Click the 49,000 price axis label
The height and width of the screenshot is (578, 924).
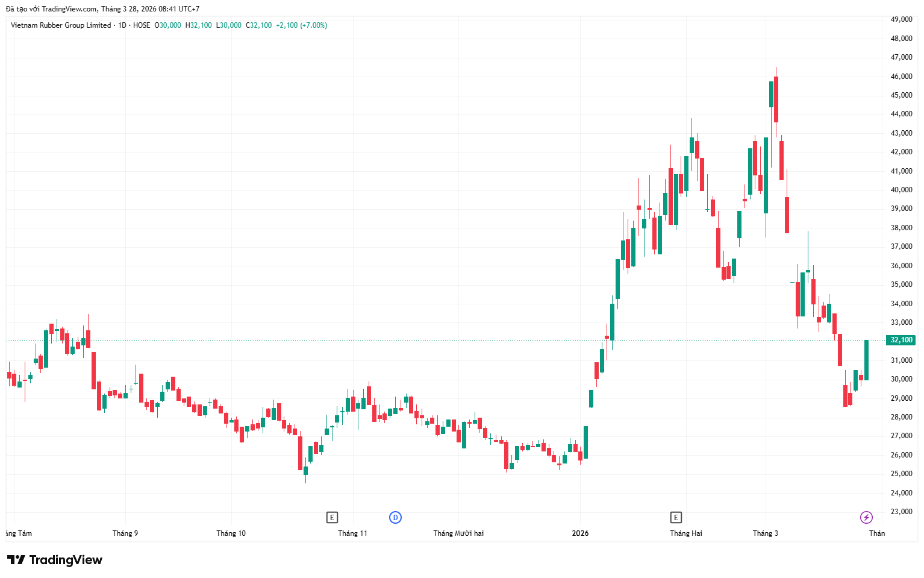pos(901,19)
